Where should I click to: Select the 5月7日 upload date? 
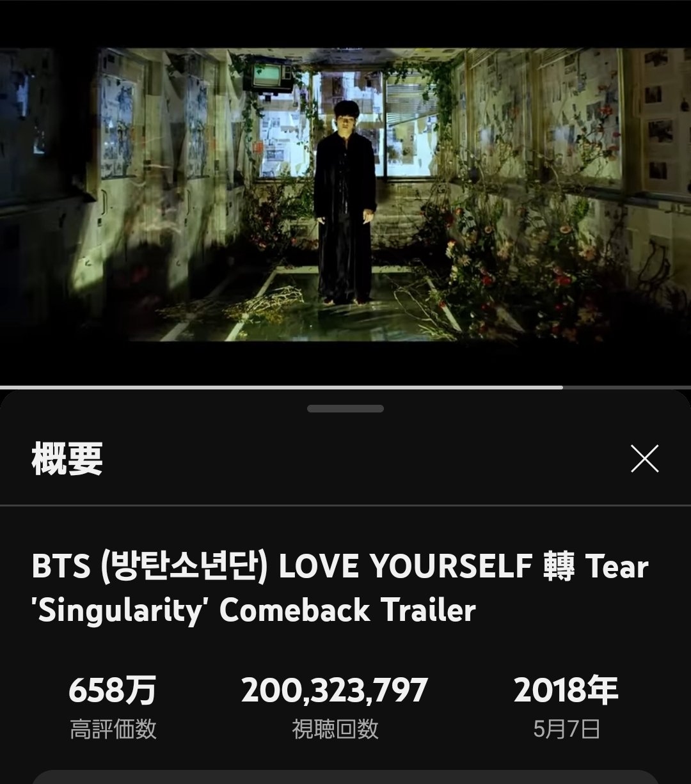(566, 729)
